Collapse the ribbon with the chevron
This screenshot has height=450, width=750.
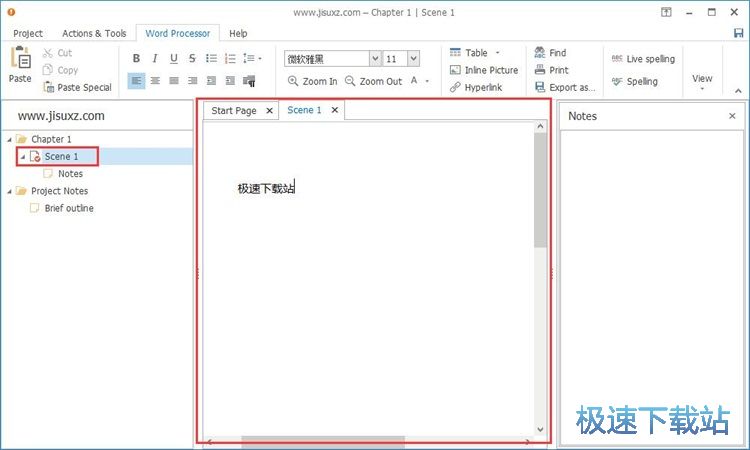(x=739, y=91)
